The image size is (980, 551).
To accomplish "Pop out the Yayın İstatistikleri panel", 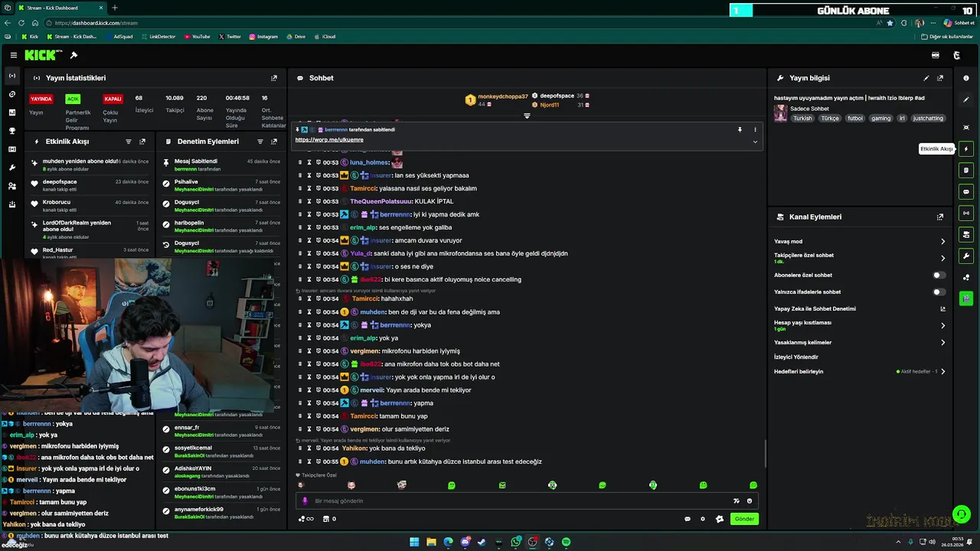I will (274, 78).
